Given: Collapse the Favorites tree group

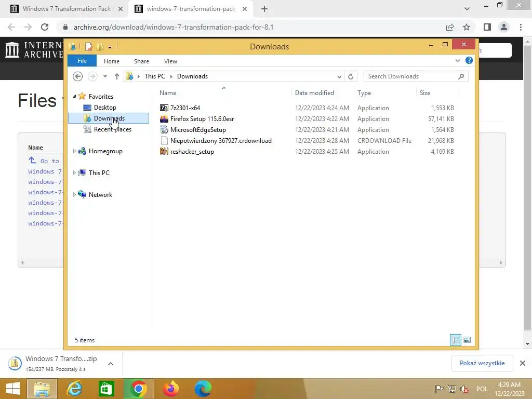Looking at the screenshot, I should pyautogui.click(x=74, y=96).
